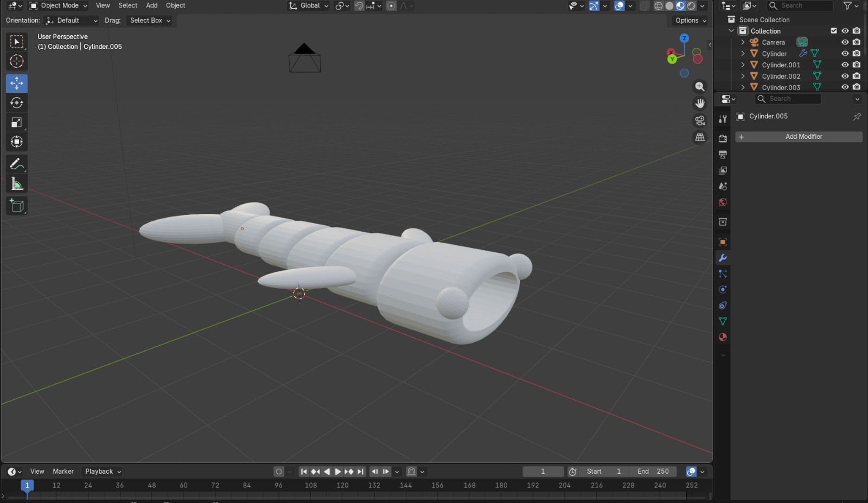This screenshot has width=868, height=503.
Task: Open the Object Constraints properties tab
Action: [x=723, y=305]
